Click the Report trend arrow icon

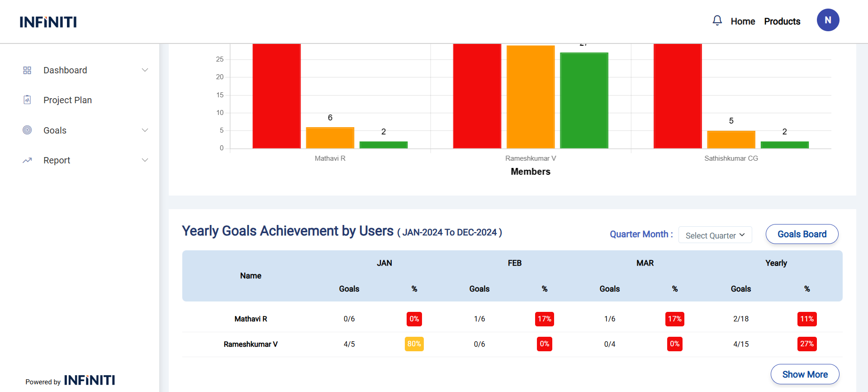point(27,160)
